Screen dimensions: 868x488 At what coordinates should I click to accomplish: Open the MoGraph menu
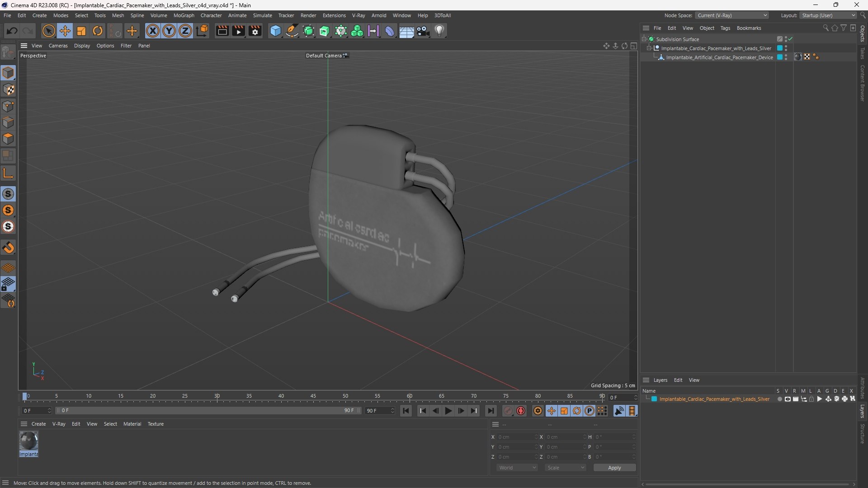pyautogui.click(x=184, y=15)
